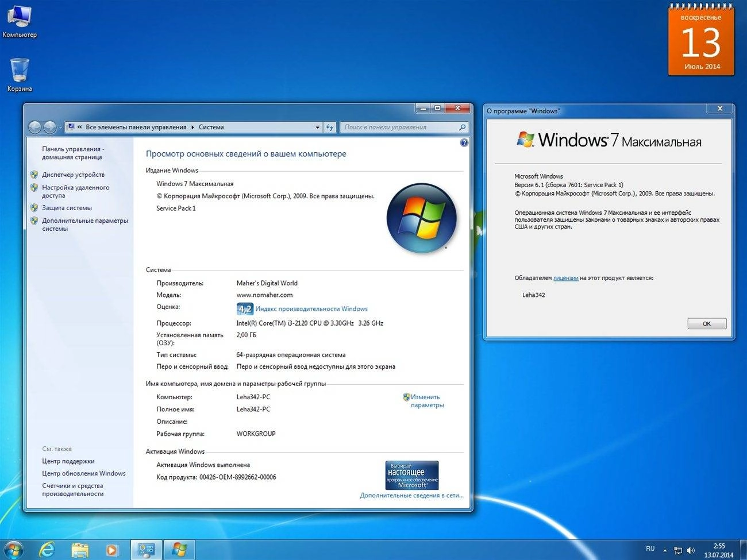Open help with the blue question icon
This screenshot has height=560, width=747.
click(464, 143)
